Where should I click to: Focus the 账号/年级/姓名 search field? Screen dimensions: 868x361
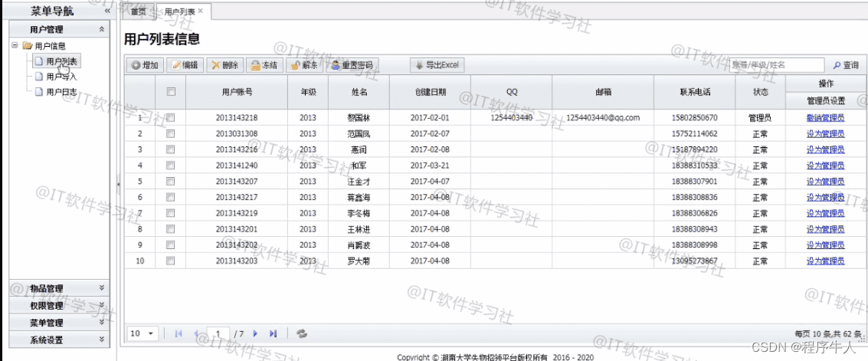point(777,65)
